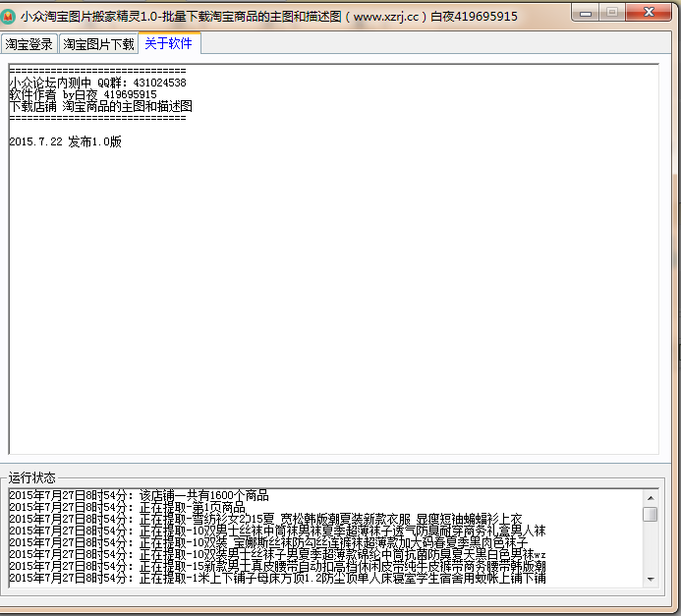Switch to the 淘宝登录 tab

[x=29, y=44]
